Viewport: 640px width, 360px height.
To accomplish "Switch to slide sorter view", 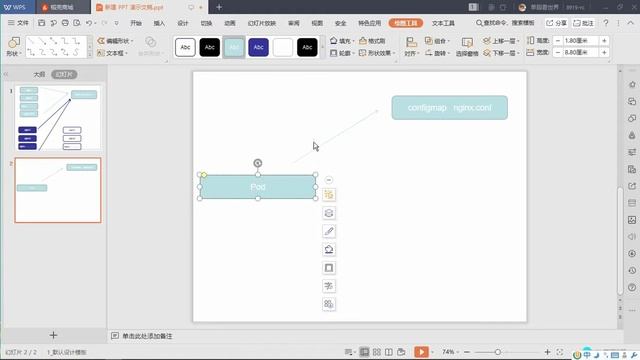I will [x=377, y=352].
